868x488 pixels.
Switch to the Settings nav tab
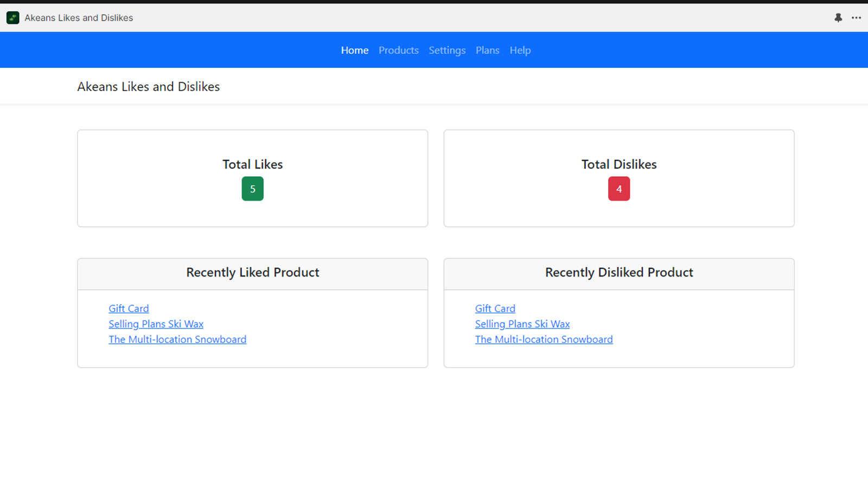pyautogui.click(x=447, y=50)
